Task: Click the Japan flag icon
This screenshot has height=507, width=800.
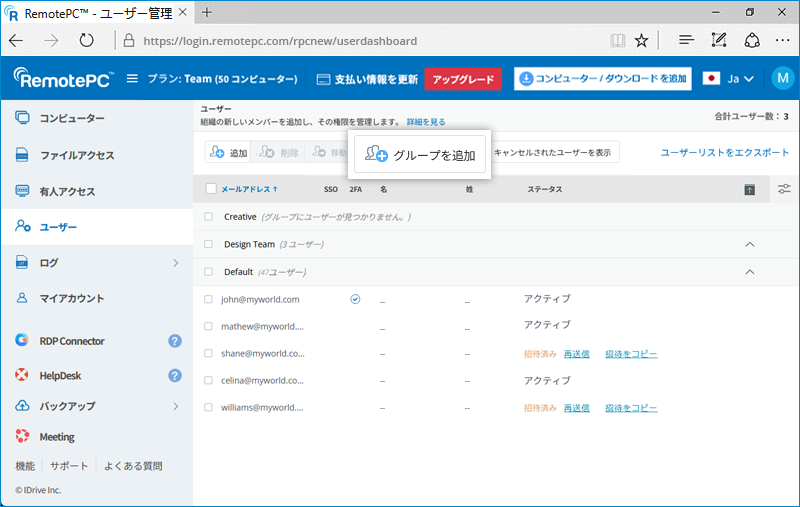Action: [x=711, y=79]
